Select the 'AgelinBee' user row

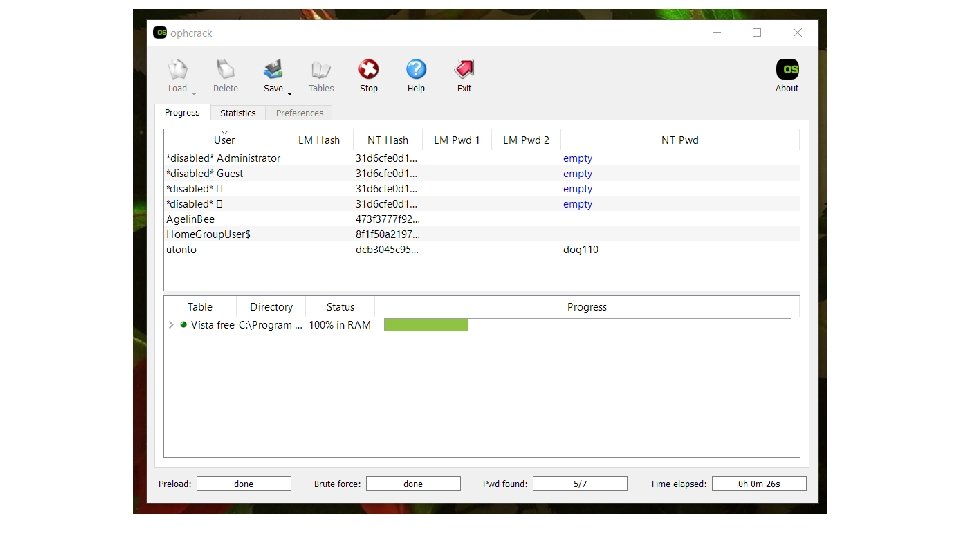coord(482,219)
